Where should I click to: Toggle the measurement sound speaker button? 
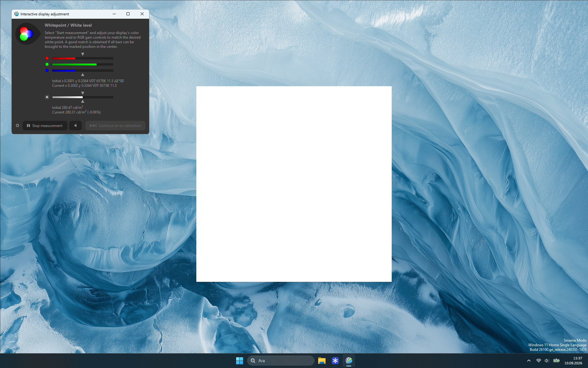[75, 125]
